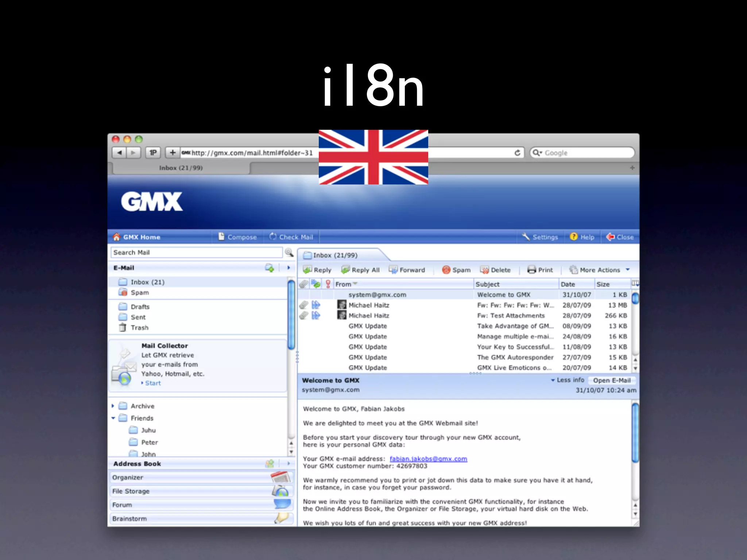Click the Forum speech bubble icon

282,504
